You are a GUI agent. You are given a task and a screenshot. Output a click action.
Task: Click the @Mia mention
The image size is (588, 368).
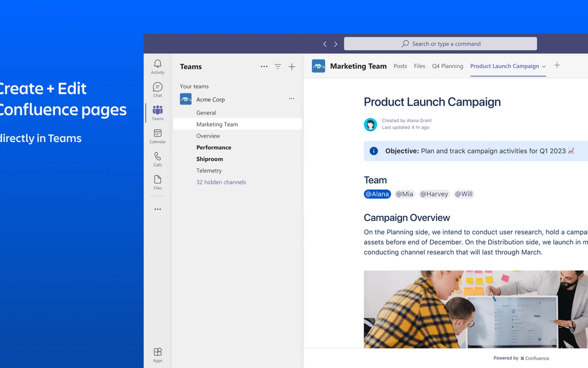click(404, 194)
